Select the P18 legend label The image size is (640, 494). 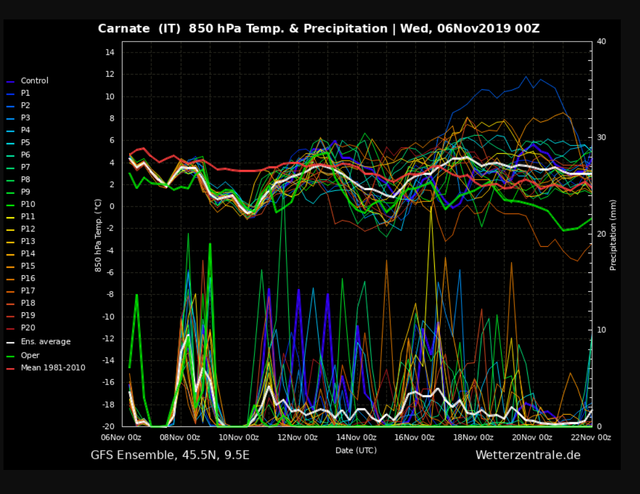(x=28, y=303)
